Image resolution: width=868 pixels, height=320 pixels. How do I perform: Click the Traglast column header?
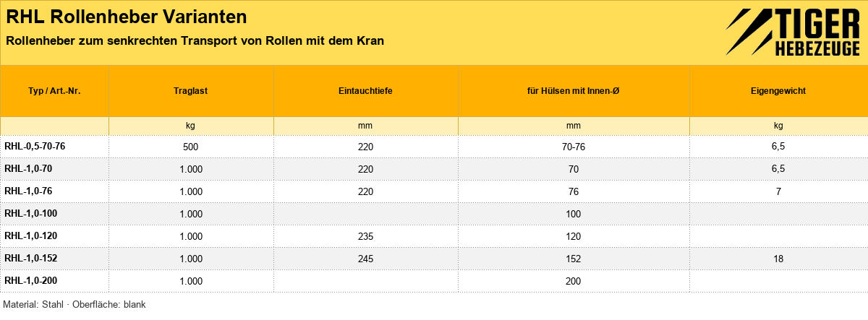(191, 91)
